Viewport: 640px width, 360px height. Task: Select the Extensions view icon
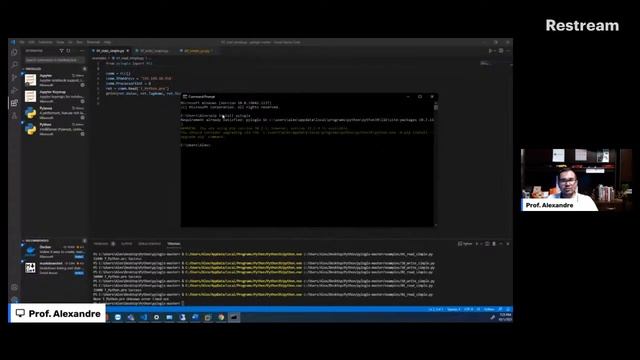point(15,103)
